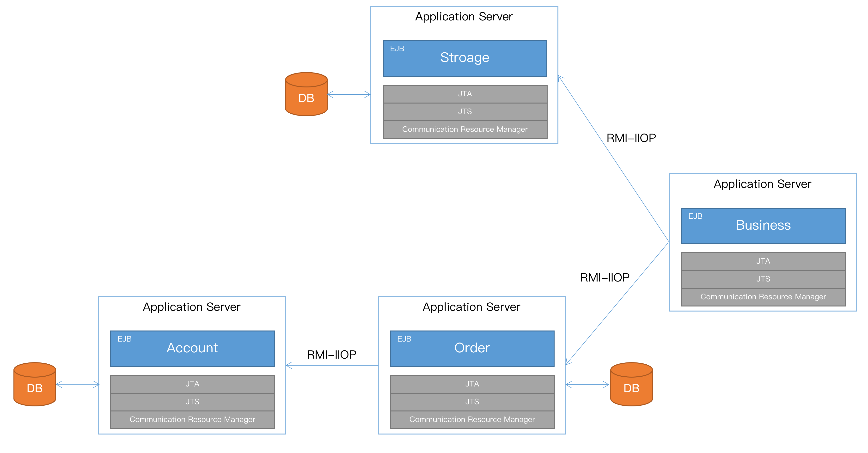
Task: Select the Account EJB box
Action: (192, 349)
